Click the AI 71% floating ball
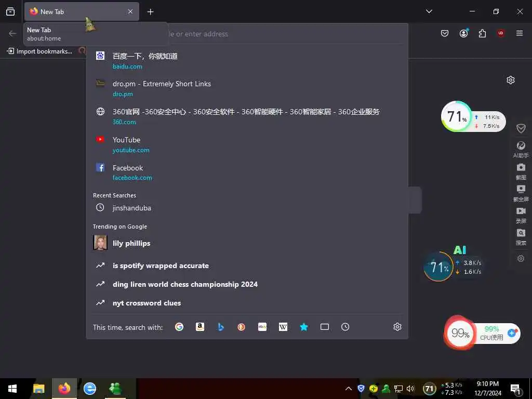The image size is (532, 399). (x=438, y=267)
